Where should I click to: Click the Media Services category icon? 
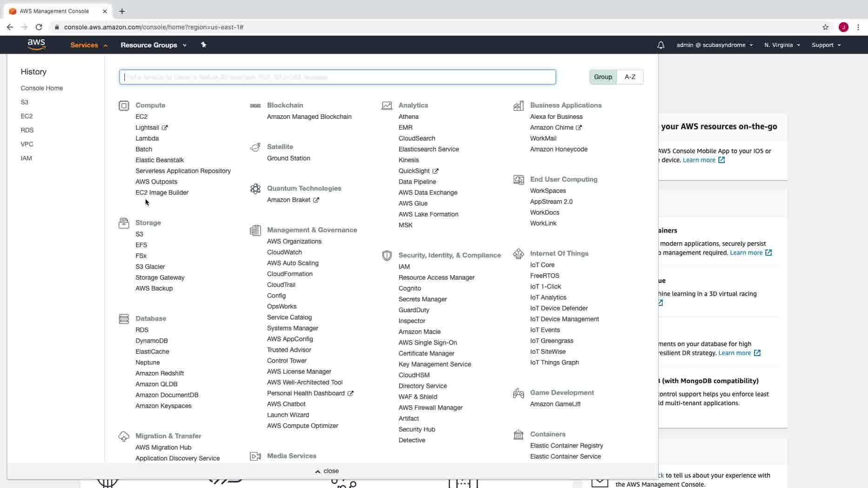click(255, 456)
